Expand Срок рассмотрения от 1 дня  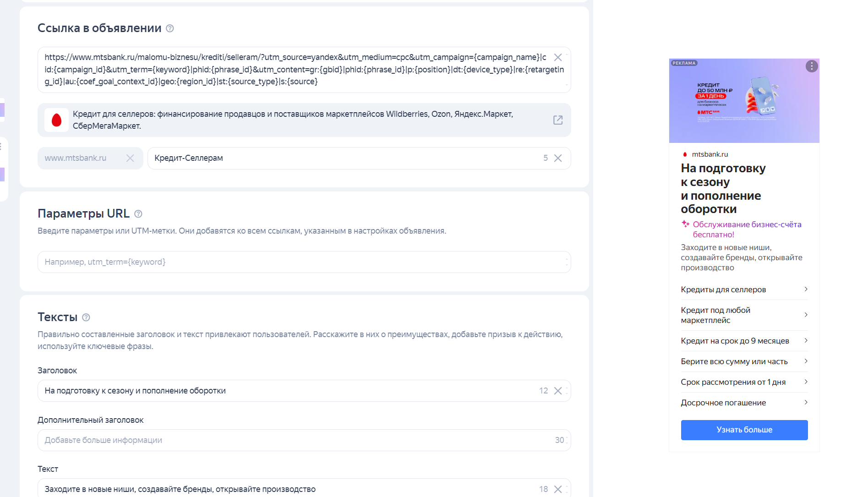click(744, 382)
